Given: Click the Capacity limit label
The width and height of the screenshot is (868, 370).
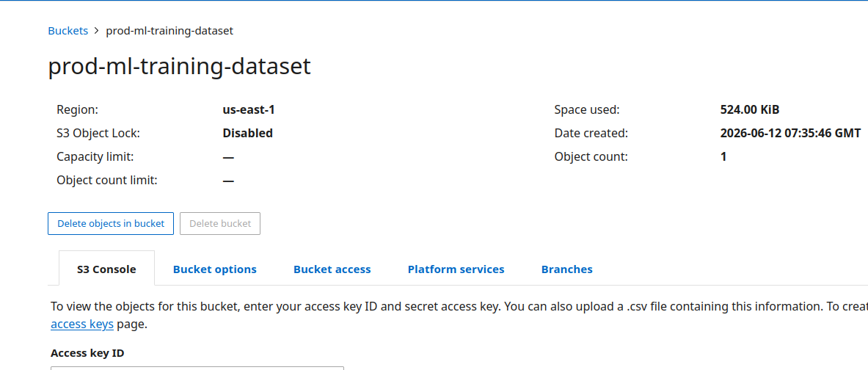Looking at the screenshot, I should click(95, 157).
